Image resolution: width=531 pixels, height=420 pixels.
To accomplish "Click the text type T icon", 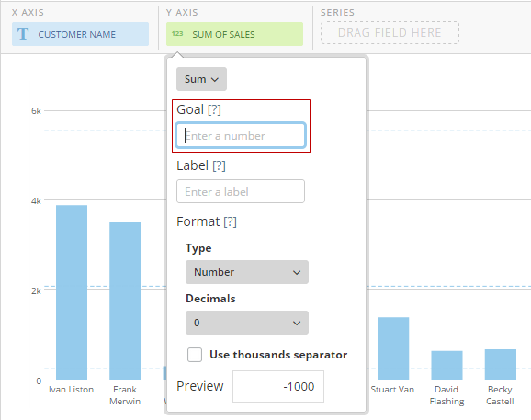I will point(23,34).
